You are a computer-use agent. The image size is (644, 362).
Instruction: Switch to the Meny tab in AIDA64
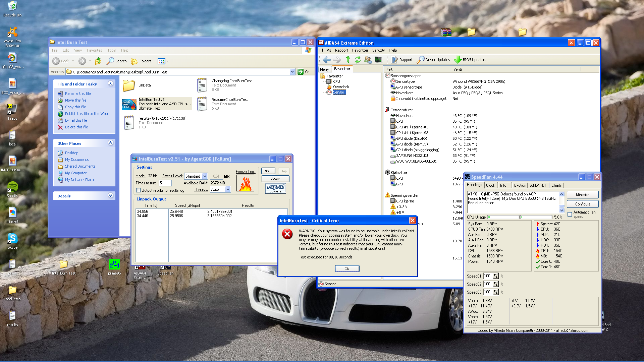324,69
